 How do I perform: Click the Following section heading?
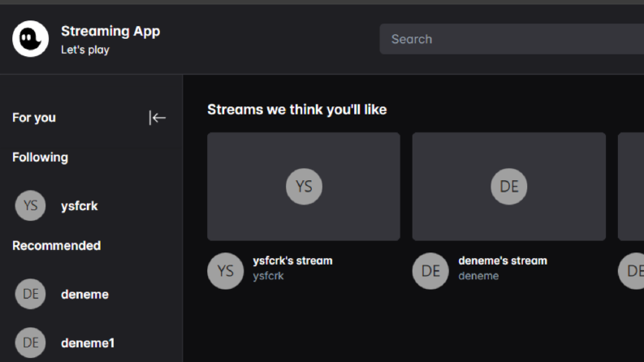click(41, 157)
